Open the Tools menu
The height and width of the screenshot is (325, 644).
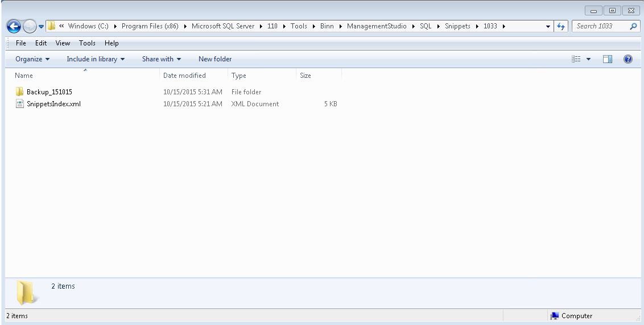tap(87, 43)
